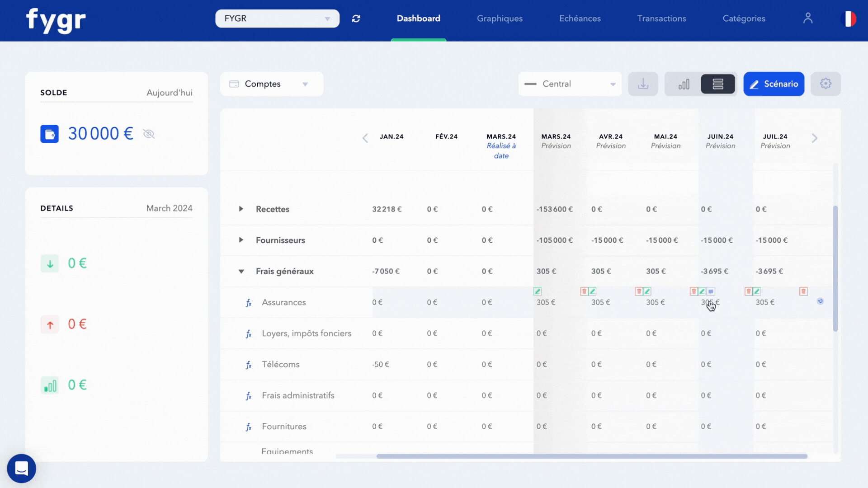The height and width of the screenshot is (488, 868).
Task: Open the Echéances tab
Action: pyautogui.click(x=580, y=19)
